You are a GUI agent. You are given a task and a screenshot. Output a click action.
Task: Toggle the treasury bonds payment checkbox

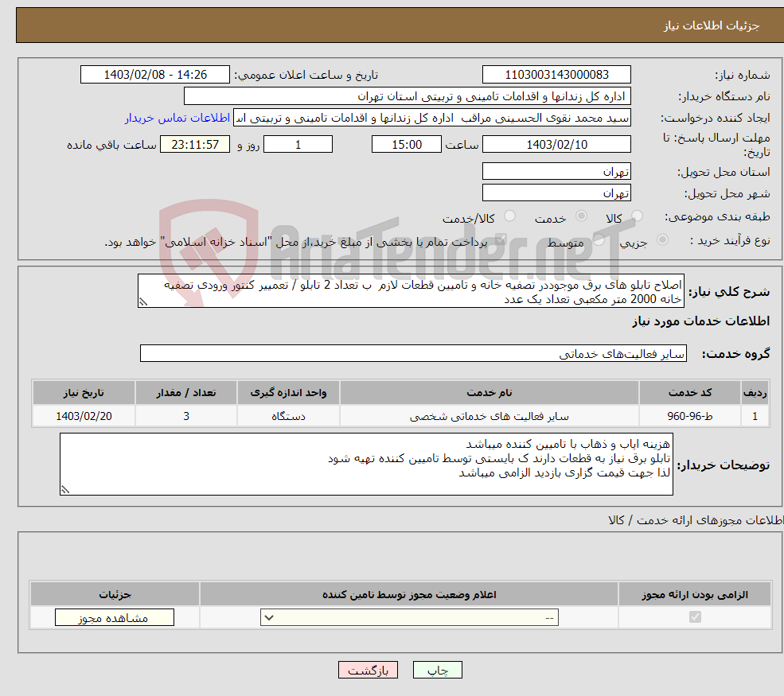(501, 240)
